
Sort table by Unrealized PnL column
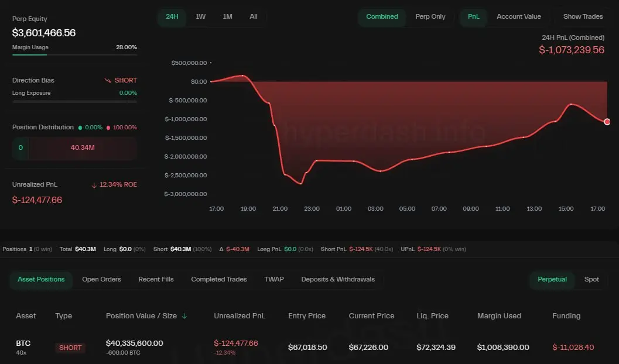click(x=240, y=316)
